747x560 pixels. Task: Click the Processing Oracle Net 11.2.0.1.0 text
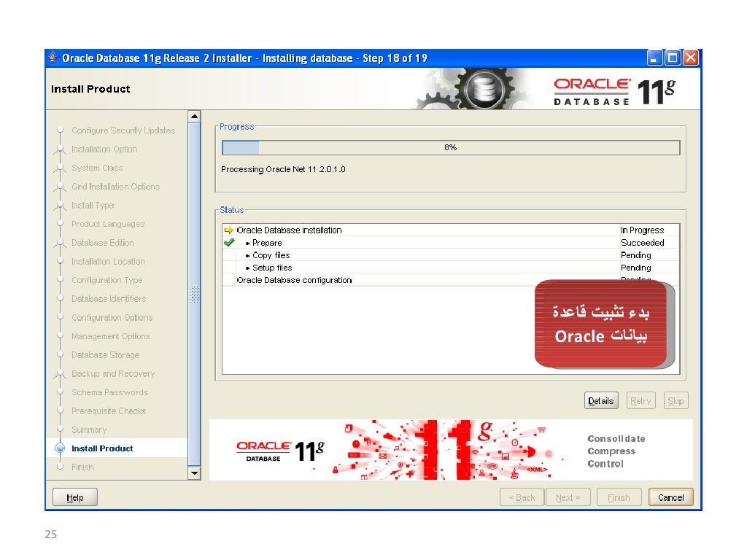(284, 169)
